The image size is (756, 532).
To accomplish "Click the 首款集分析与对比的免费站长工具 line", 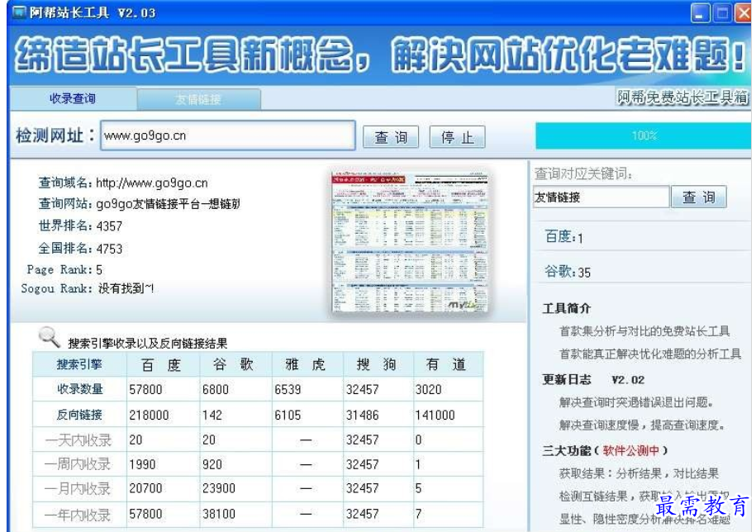I will coord(644,331).
